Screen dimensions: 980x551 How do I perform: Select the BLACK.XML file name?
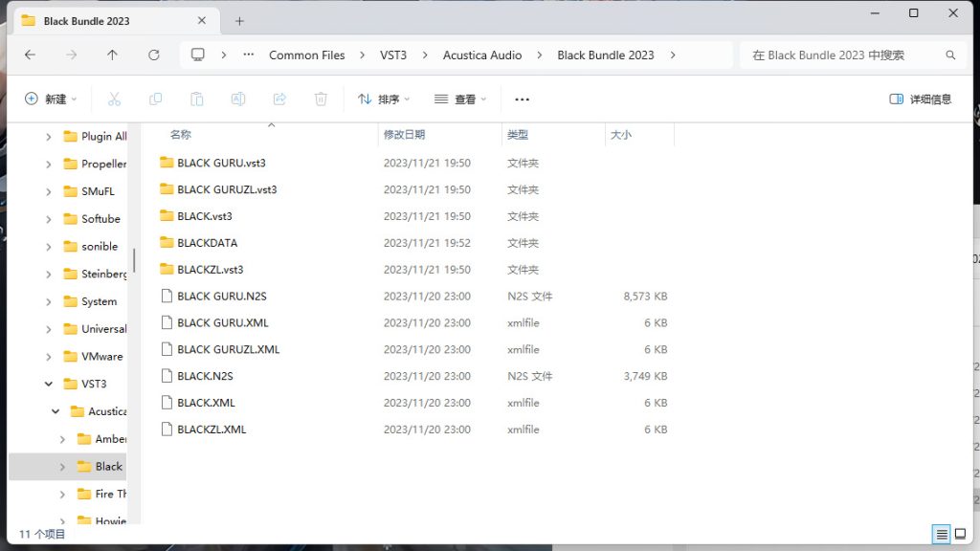tap(206, 403)
